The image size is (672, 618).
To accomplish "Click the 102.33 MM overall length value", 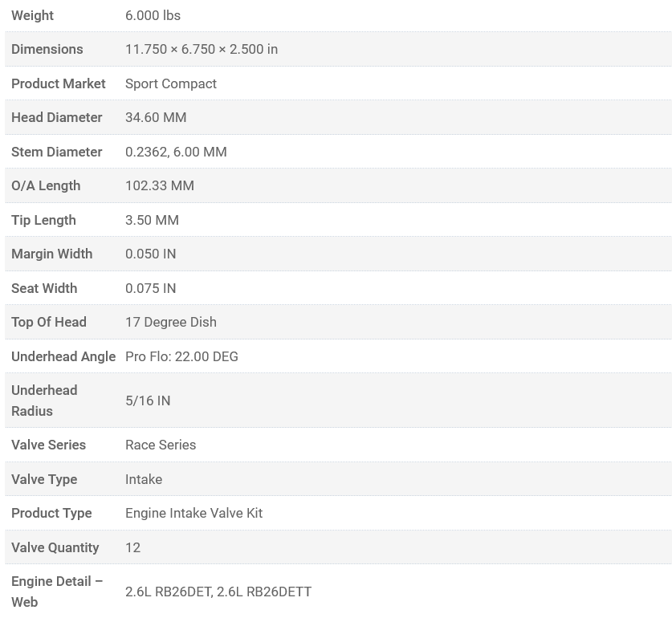I will pyautogui.click(x=160, y=185).
